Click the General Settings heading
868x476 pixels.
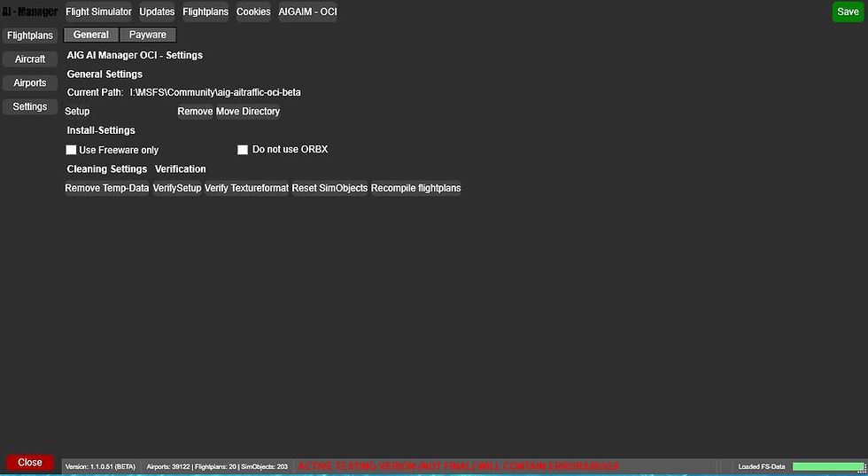click(105, 74)
